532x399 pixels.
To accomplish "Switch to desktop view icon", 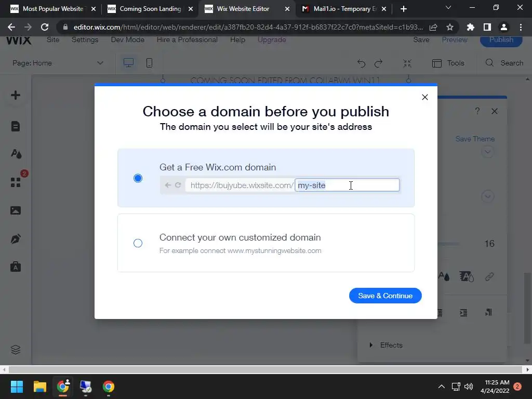I will pyautogui.click(x=129, y=63).
